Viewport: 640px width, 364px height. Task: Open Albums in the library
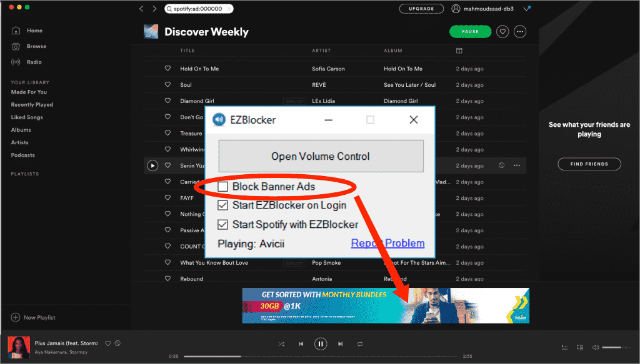(x=21, y=130)
